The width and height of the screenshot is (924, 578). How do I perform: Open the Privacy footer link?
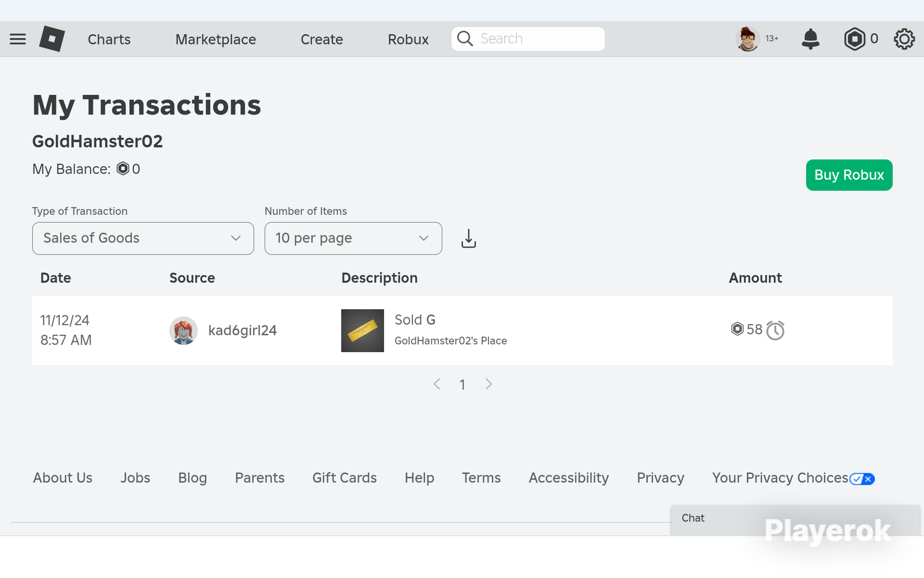pyautogui.click(x=661, y=478)
